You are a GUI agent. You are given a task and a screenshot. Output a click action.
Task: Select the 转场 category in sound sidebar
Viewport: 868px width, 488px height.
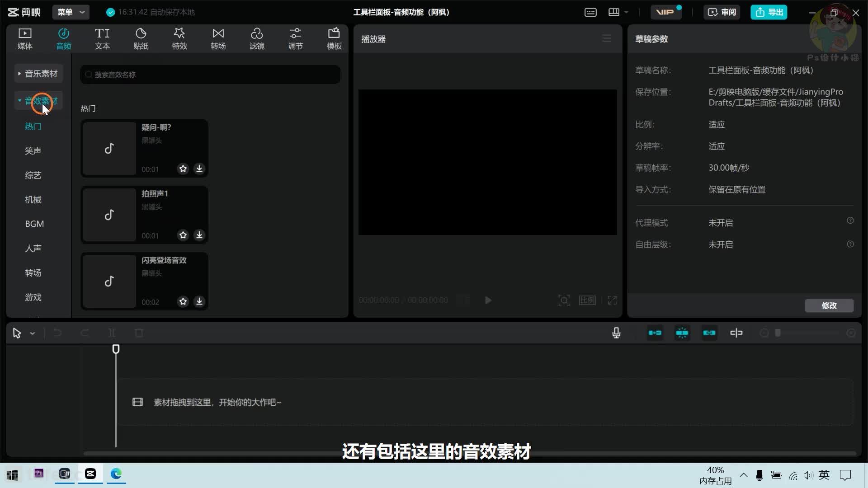(x=33, y=272)
